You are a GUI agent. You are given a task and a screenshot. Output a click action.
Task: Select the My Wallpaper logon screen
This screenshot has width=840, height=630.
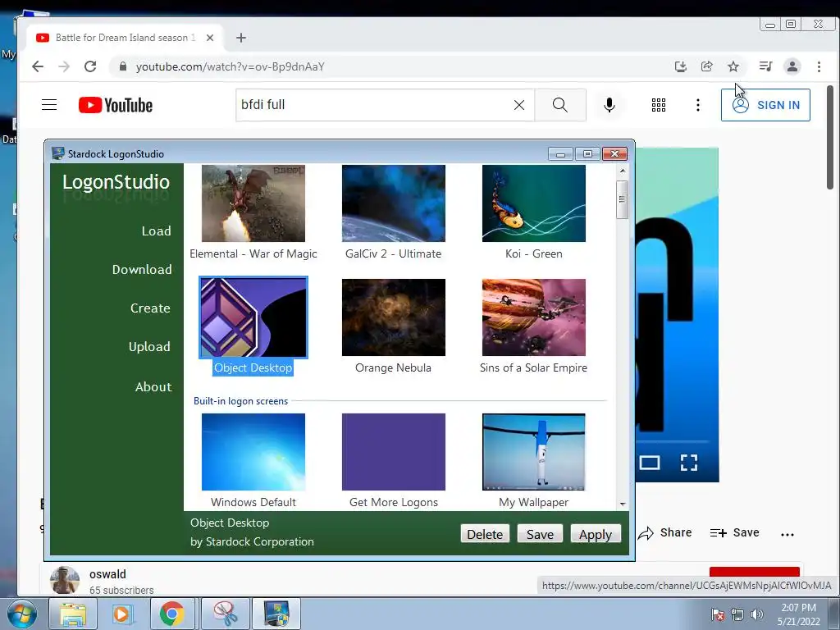(x=533, y=452)
